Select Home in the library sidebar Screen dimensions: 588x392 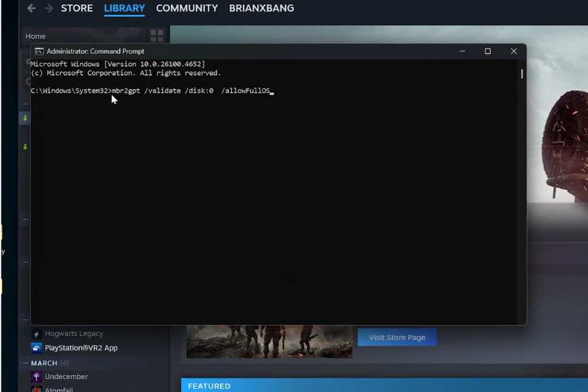coord(36,36)
